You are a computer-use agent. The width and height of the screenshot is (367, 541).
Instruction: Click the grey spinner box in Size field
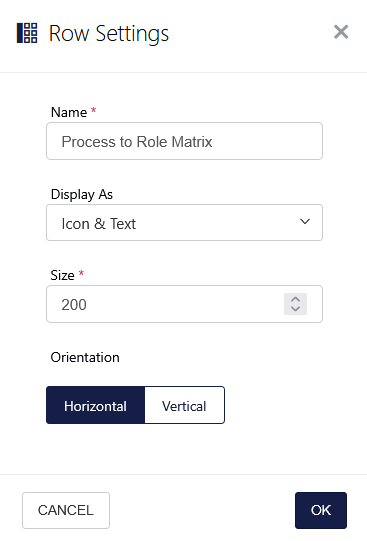295,304
